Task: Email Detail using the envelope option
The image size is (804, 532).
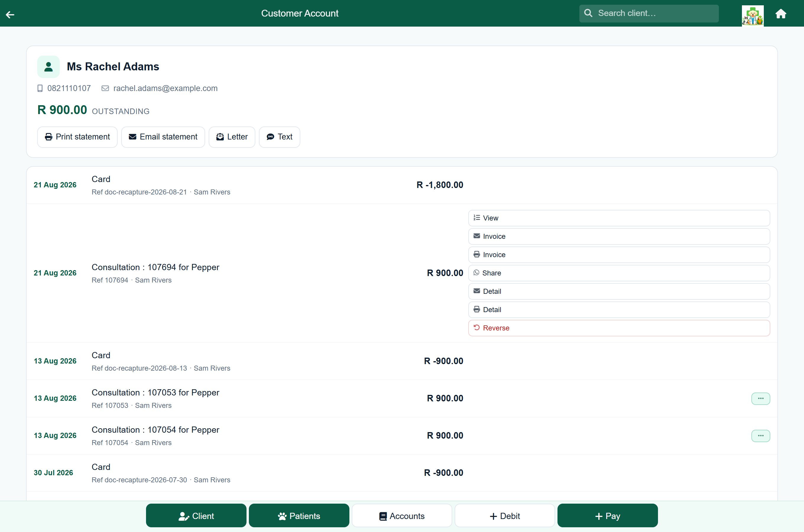Action: tap(619, 291)
